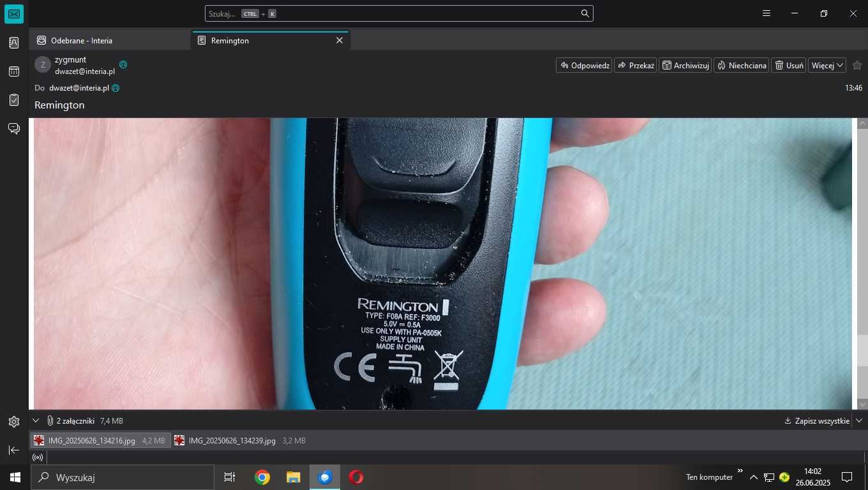Screen dimensions: 868x490
Task: Open the Calendar sidebar icon
Action: click(14, 71)
